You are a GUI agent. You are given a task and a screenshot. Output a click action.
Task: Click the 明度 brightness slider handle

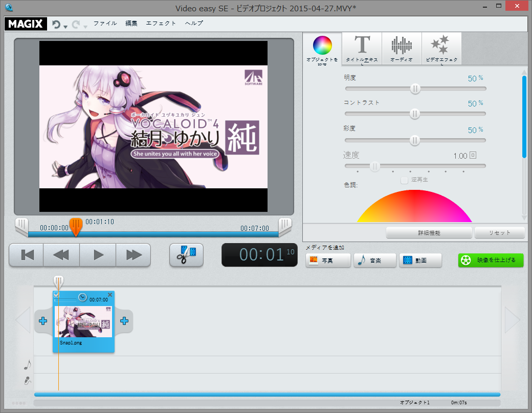415,89
